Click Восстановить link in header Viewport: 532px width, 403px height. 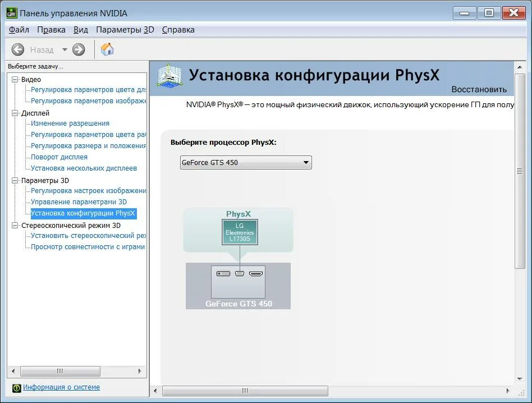coord(479,89)
